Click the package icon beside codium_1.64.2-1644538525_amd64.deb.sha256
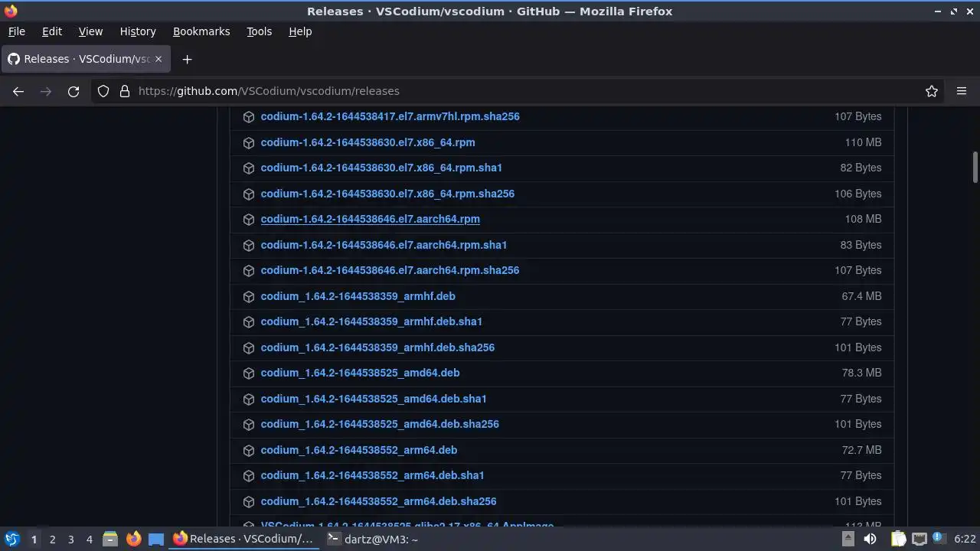The image size is (980, 551). click(249, 425)
